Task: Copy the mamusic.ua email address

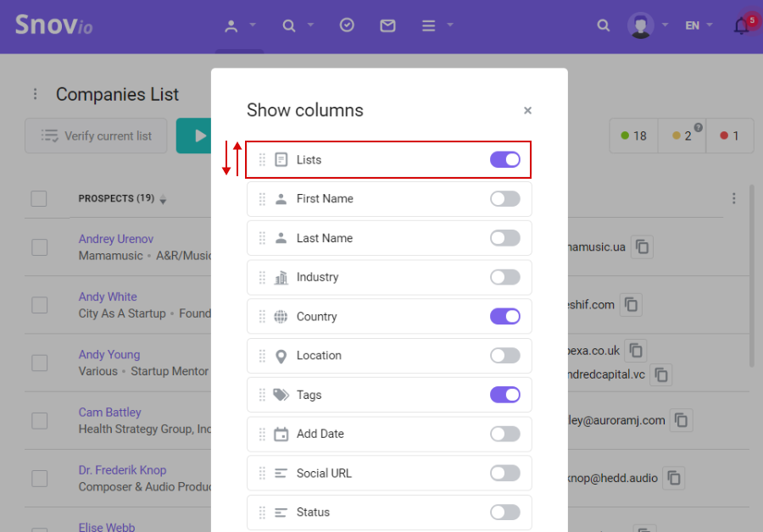Action: (643, 247)
